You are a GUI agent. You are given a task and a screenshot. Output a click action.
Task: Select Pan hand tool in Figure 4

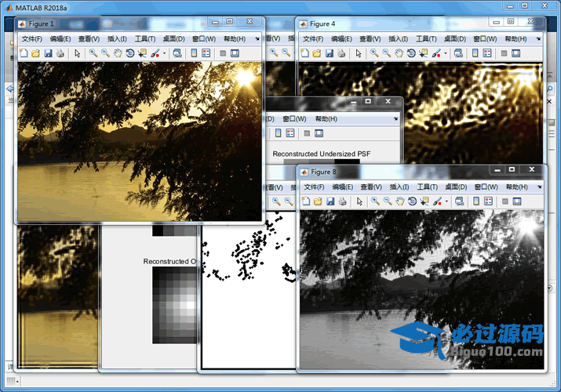(399, 53)
